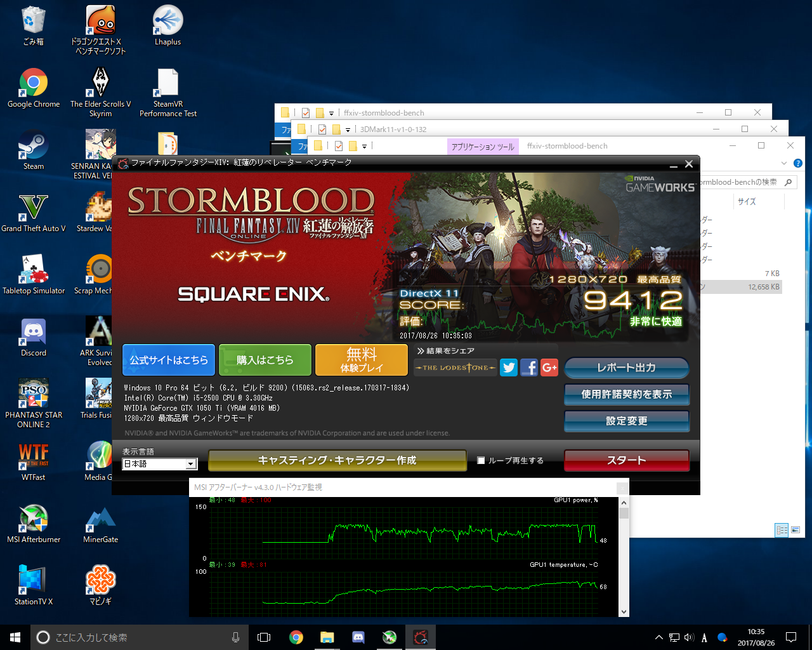
Task: Click the サイズ column header in Explorer
Action: click(x=747, y=201)
